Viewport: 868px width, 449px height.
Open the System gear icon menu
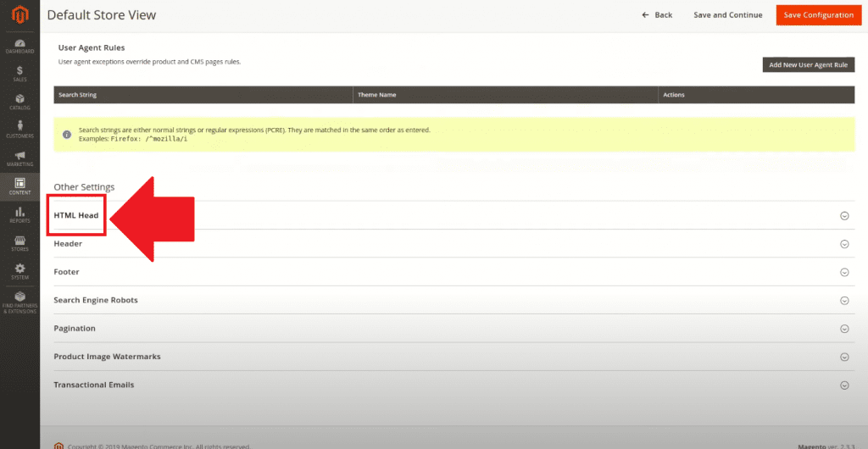tap(19, 271)
